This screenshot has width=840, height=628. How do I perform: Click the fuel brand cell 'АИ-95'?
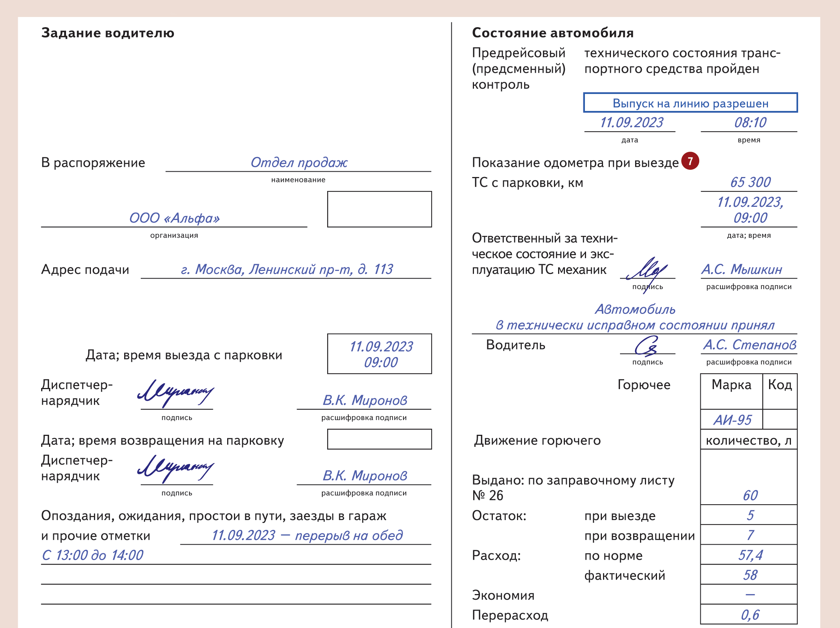point(731,420)
